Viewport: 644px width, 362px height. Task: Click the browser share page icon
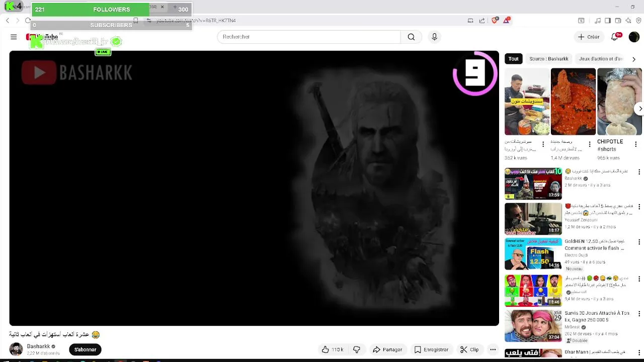pos(482,21)
